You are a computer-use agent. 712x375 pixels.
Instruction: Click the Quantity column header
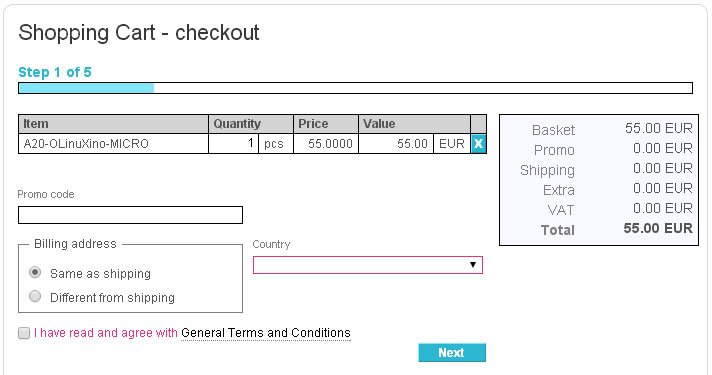[251, 124]
